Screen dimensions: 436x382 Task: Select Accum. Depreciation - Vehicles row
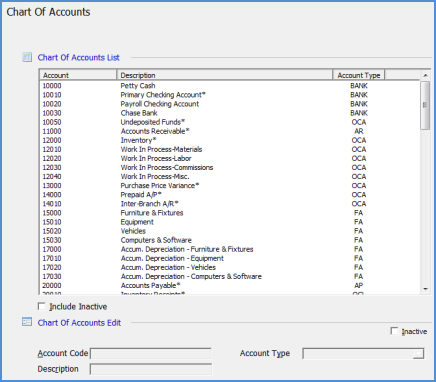230,267
